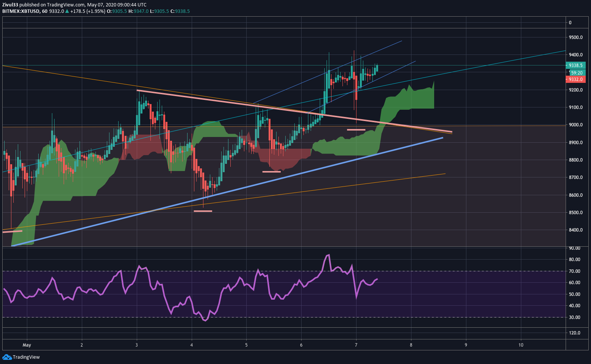Select the BITMEX:XBTUSD symbol label
The height and width of the screenshot is (364, 591).
[21, 11]
